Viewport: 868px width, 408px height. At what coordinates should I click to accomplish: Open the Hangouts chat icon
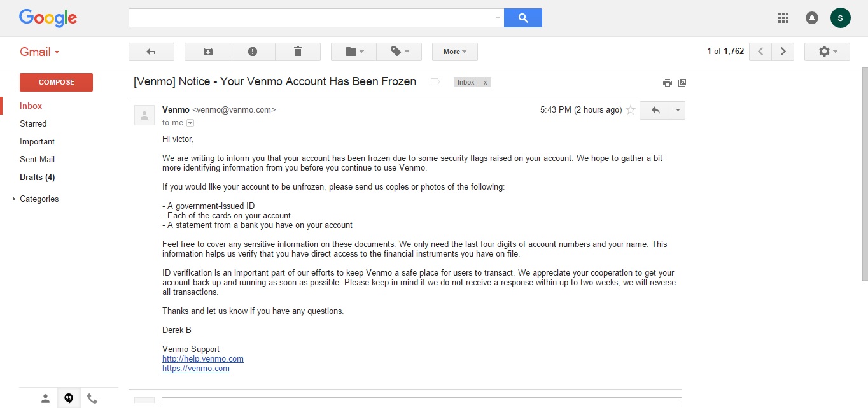pos(69,398)
